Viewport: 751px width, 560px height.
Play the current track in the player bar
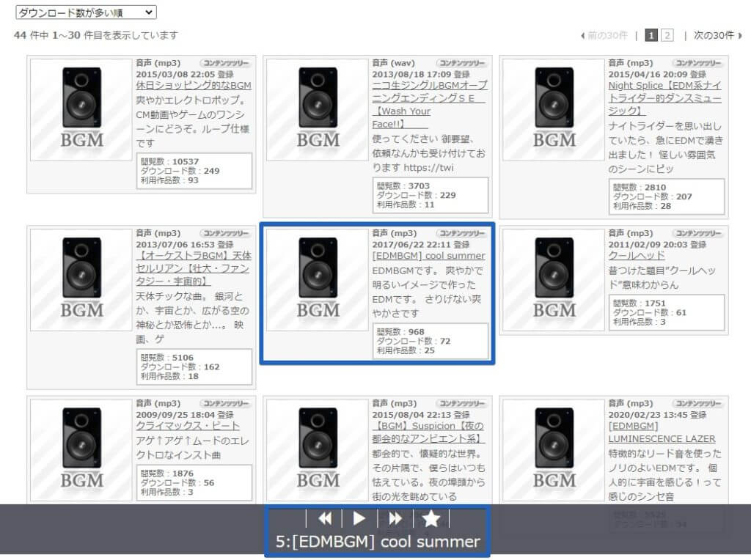[x=359, y=519]
